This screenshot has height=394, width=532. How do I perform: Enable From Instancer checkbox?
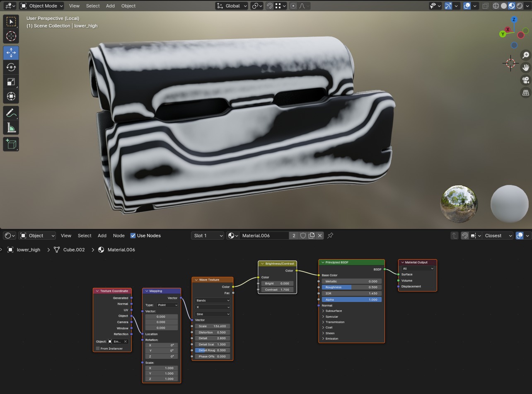click(98, 348)
